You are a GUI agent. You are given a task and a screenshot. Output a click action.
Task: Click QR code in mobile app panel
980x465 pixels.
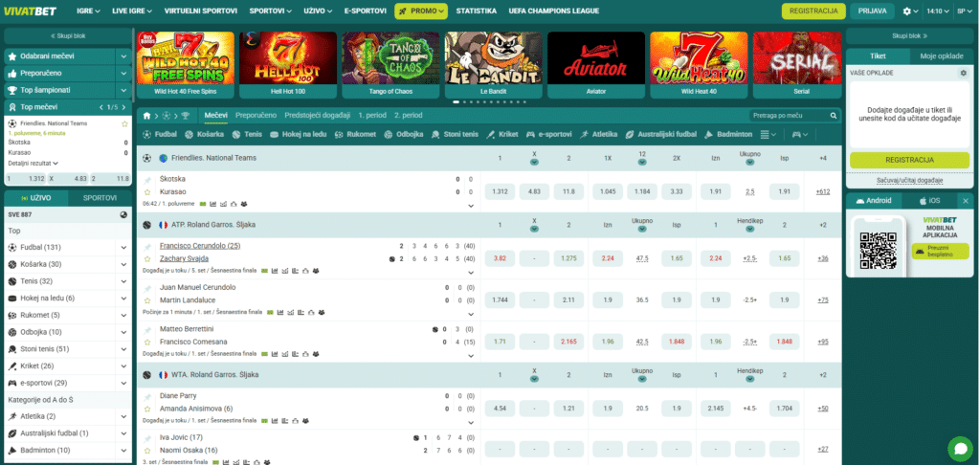coord(878,250)
